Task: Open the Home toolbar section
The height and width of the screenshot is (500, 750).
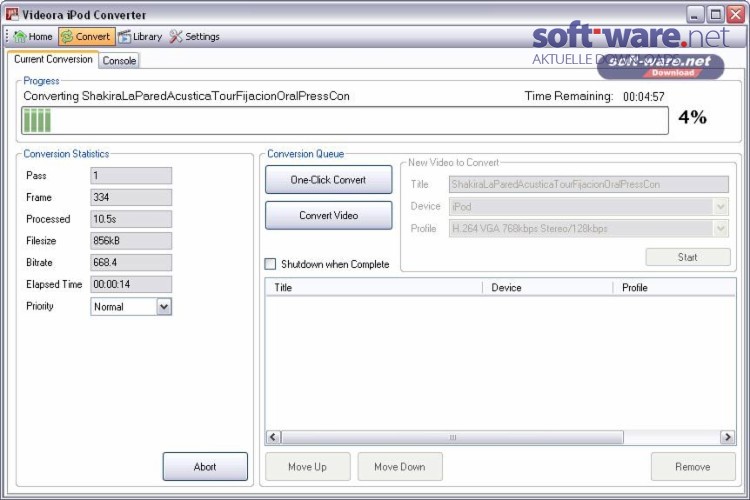Action: tap(41, 37)
